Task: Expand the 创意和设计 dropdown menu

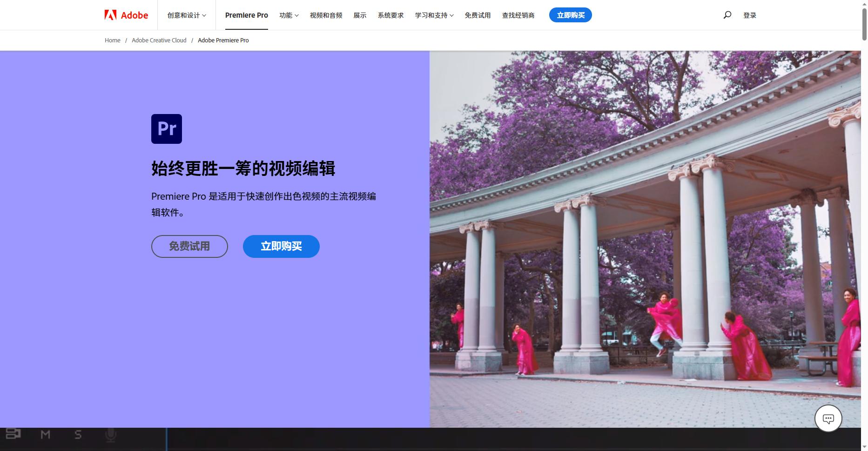Action: point(185,14)
